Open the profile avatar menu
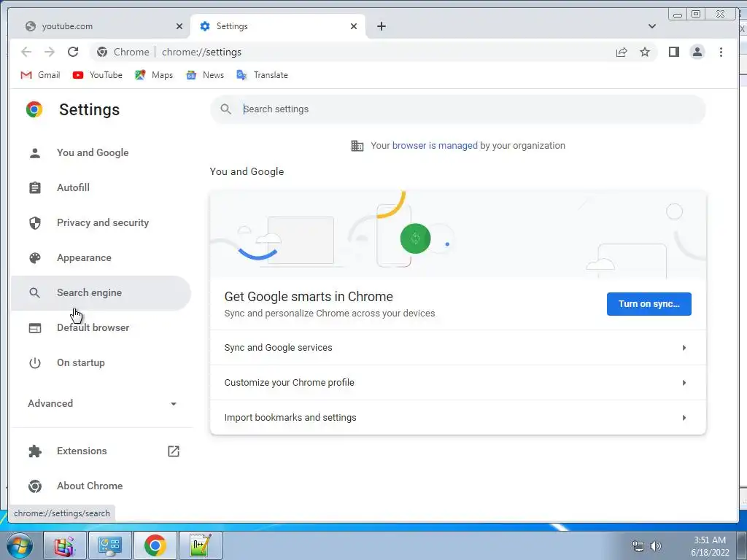 (697, 52)
